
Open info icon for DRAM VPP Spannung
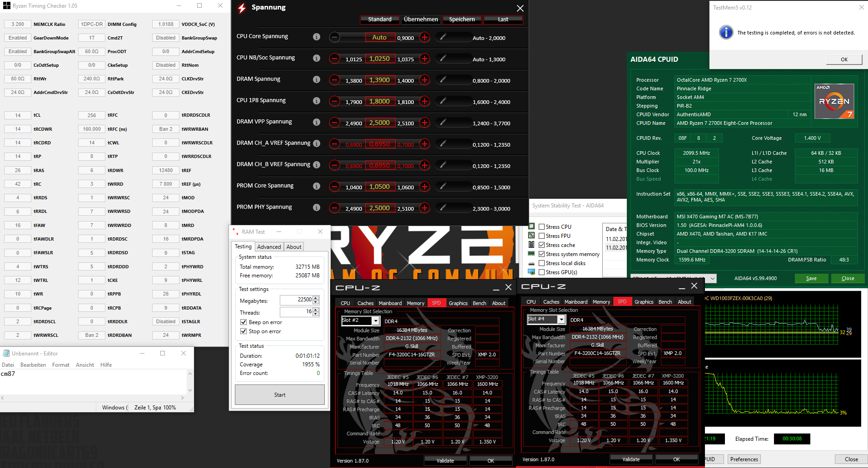317,122
